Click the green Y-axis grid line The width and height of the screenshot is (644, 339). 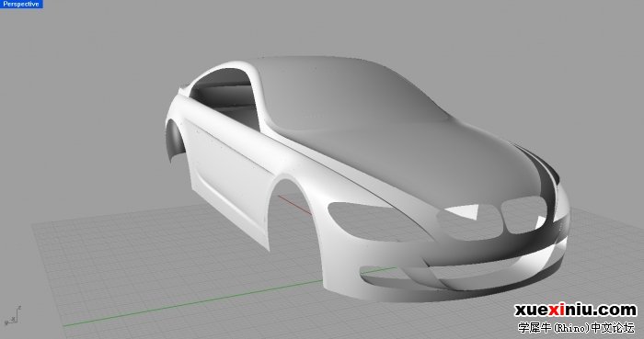pos(193,304)
